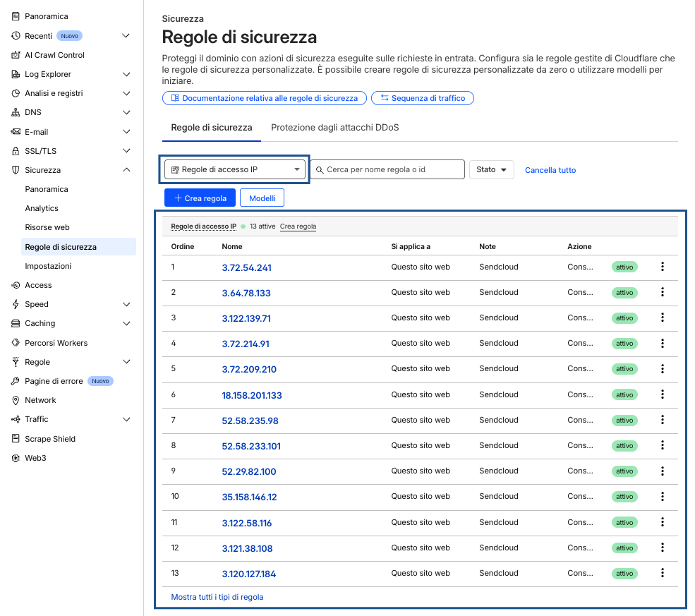Click the Regole di accesso IP heading link
The image size is (695, 616).
click(203, 227)
